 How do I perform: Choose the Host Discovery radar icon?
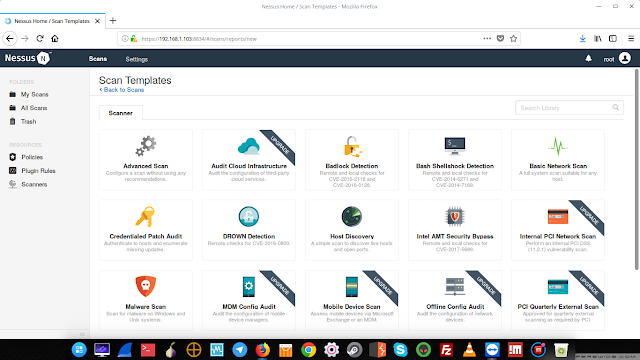352,217
